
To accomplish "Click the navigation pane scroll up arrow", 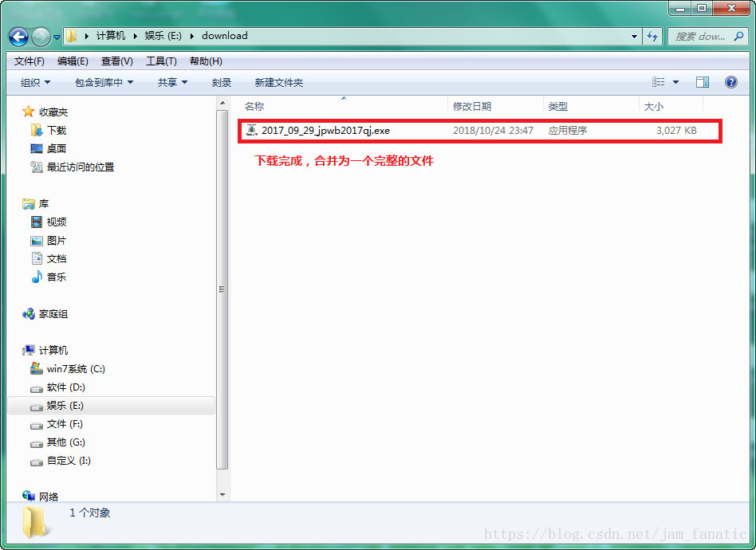I will [x=222, y=103].
